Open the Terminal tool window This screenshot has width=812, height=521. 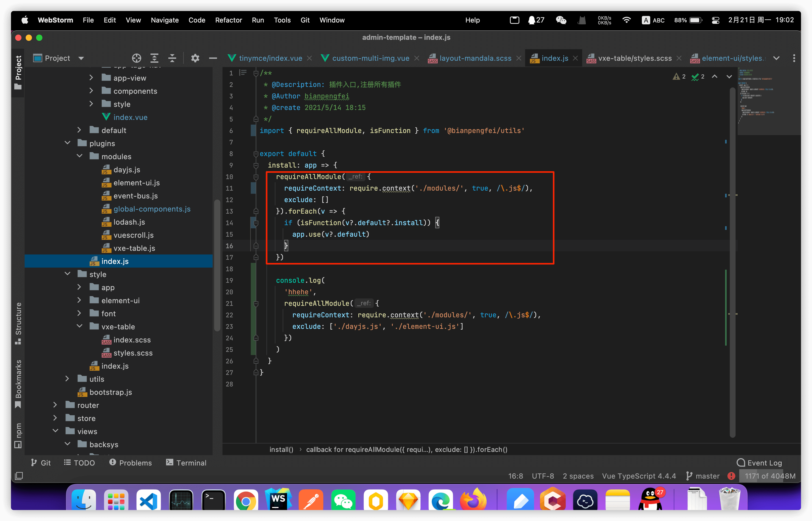pyautogui.click(x=186, y=462)
